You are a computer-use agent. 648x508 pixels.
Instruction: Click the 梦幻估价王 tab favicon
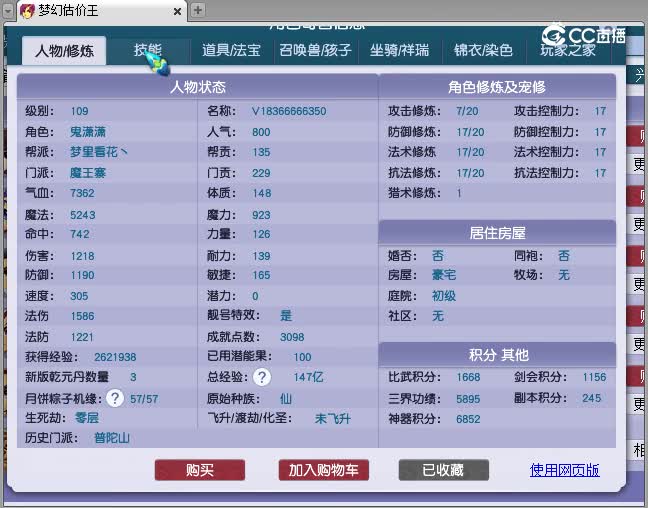(27, 11)
